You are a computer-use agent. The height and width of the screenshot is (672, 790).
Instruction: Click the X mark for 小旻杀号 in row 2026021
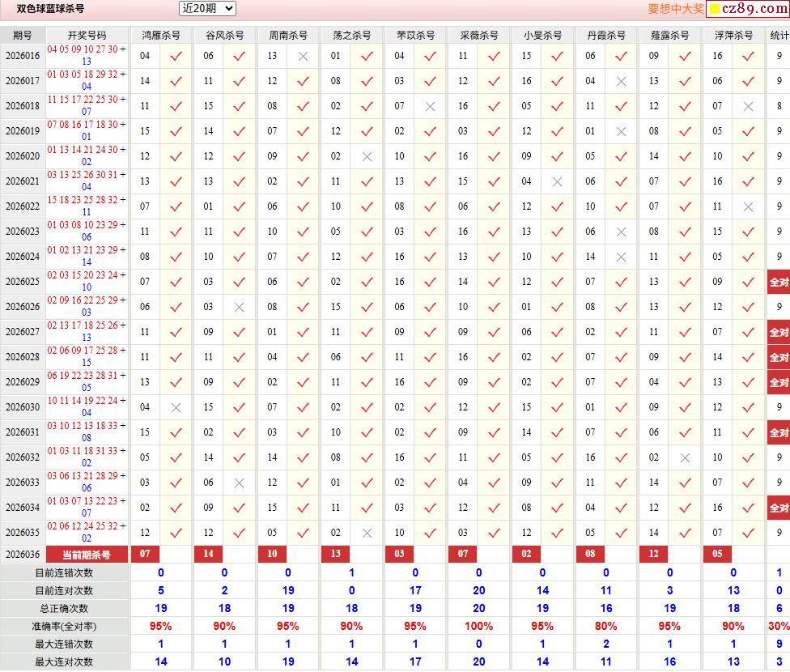tap(557, 181)
